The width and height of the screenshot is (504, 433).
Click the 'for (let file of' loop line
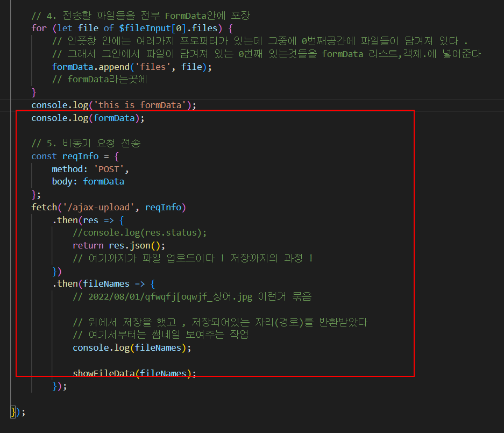click(132, 29)
